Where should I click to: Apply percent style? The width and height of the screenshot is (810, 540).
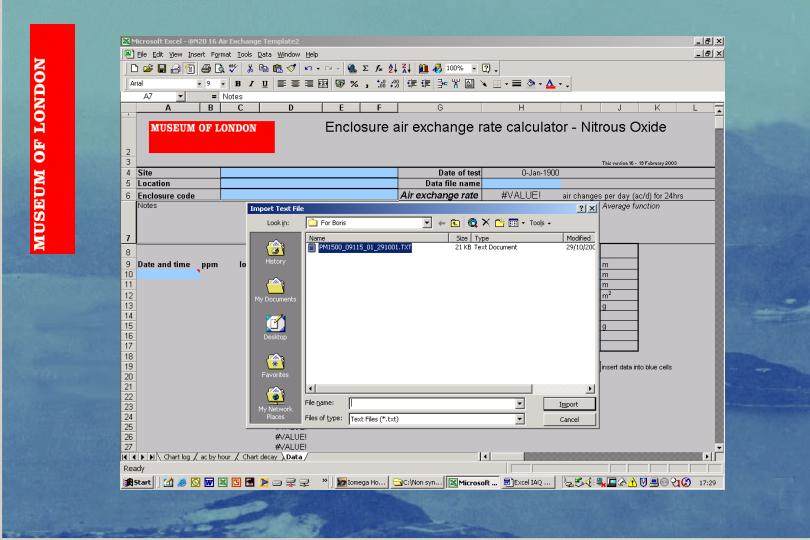tap(354, 84)
